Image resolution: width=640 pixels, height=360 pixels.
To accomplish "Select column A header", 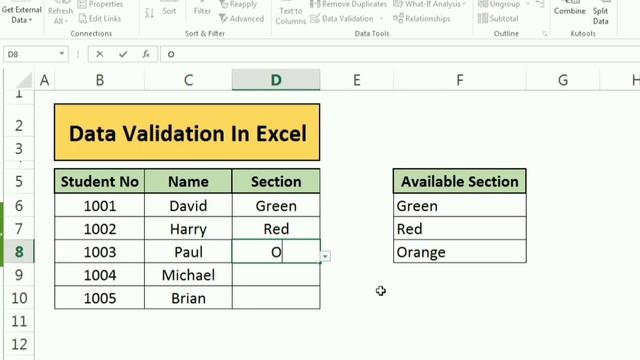I will (44, 80).
